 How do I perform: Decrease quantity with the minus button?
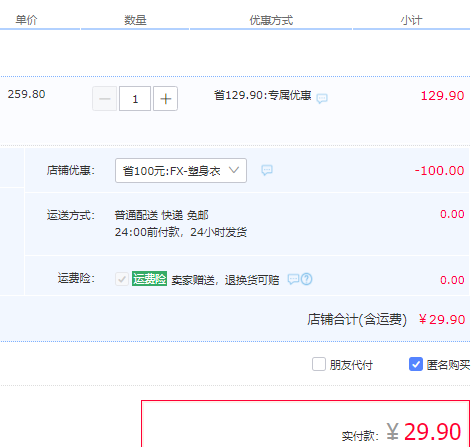(x=105, y=99)
